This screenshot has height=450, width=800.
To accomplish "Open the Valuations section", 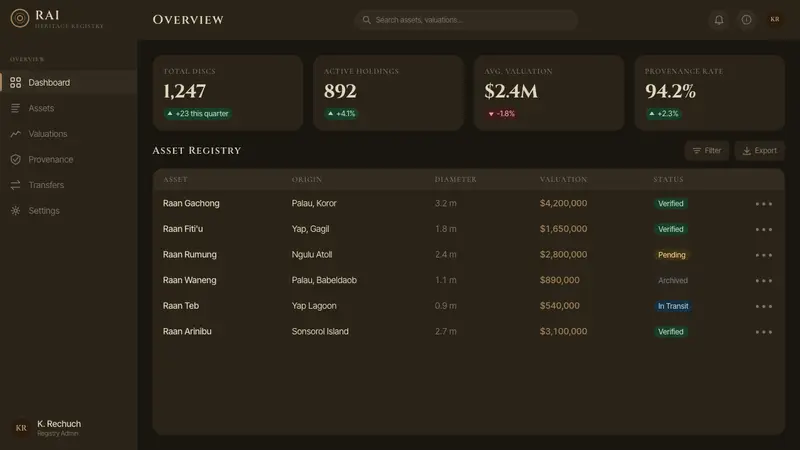I will (68, 134).
